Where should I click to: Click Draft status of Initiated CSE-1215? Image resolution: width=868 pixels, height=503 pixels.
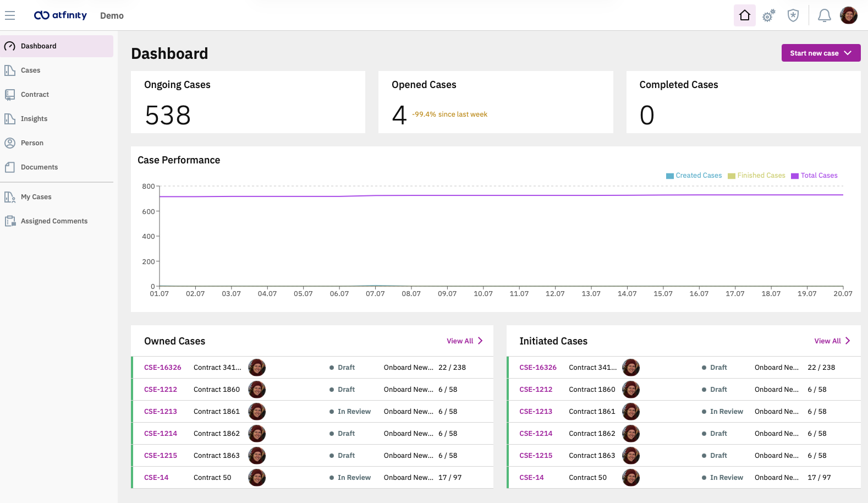click(714, 456)
